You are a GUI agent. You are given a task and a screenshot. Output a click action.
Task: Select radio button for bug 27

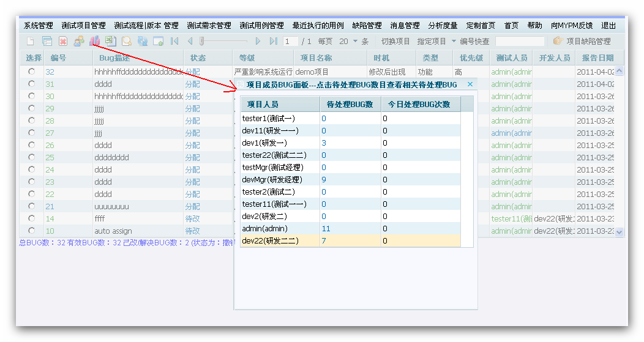pyautogui.click(x=32, y=133)
